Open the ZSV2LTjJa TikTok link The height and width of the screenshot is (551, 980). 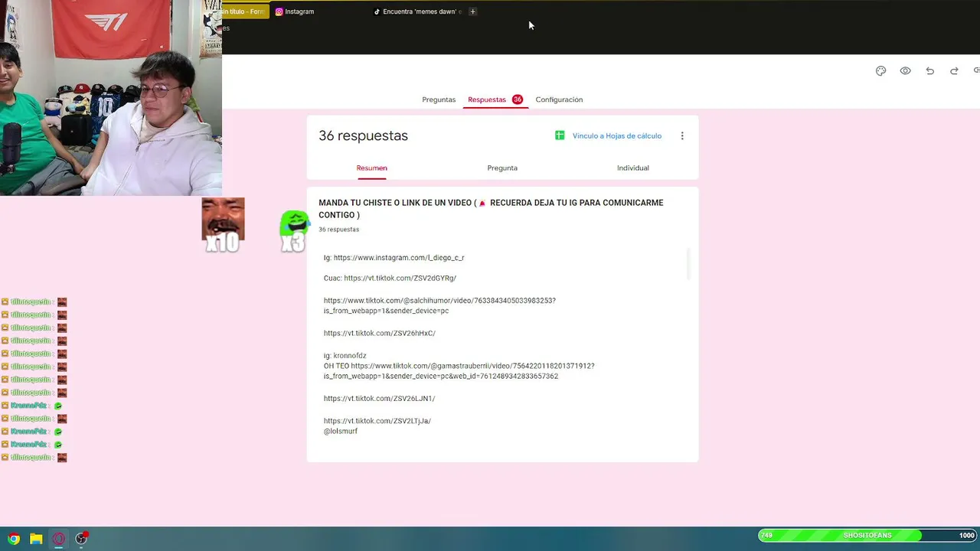(x=377, y=421)
